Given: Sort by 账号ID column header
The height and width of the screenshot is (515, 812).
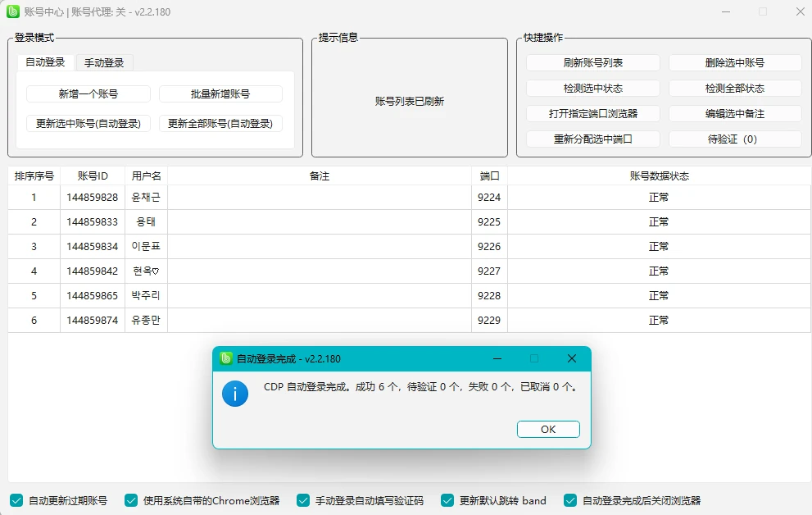Looking at the screenshot, I should click(x=93, y=176).
